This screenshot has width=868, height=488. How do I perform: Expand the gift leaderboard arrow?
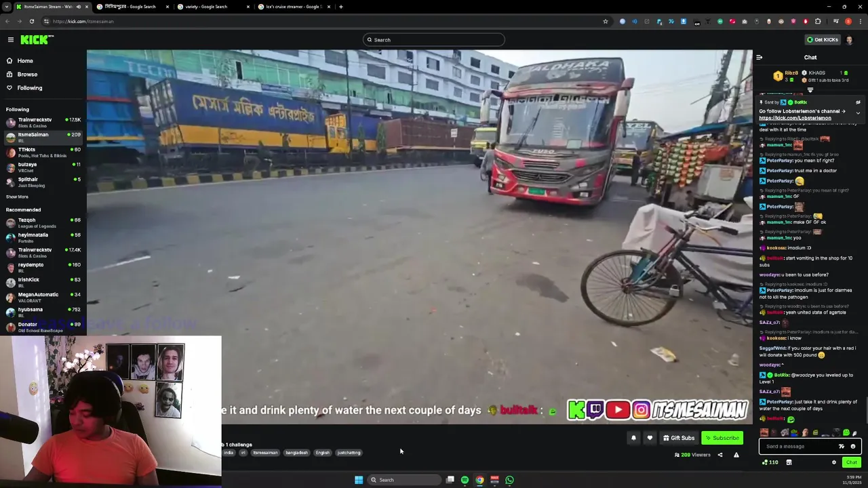[810, 89]
